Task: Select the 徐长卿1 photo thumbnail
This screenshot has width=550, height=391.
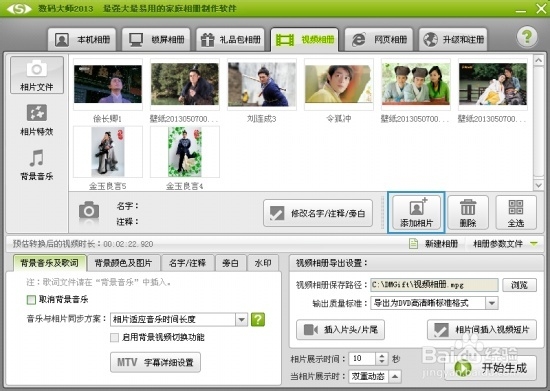Action: [108, 85]
